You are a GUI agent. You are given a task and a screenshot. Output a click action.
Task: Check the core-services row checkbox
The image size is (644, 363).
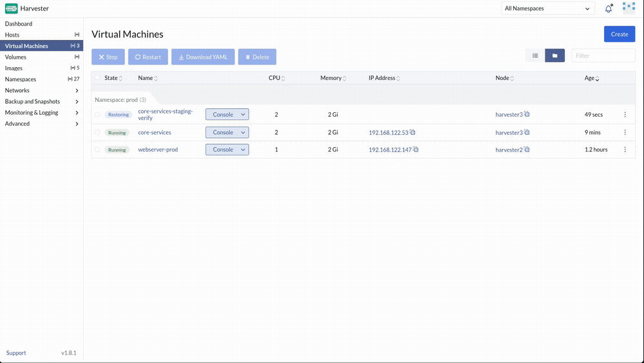[x=97, y=132]
